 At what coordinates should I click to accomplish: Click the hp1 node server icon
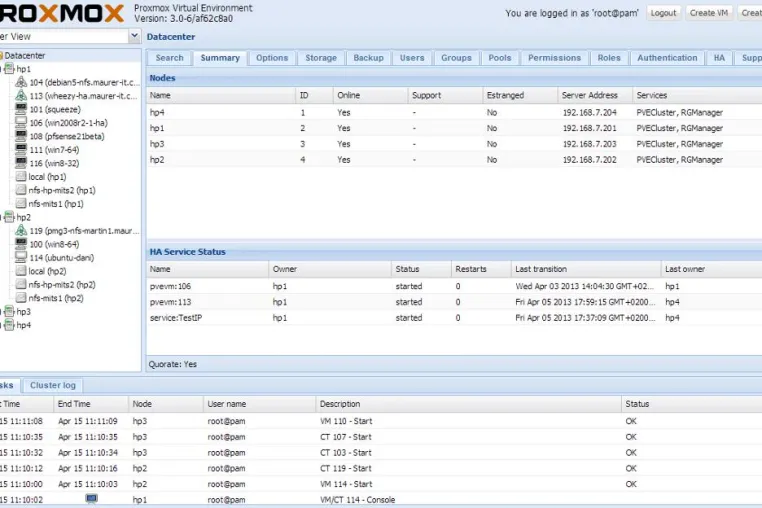tap(9, 69)
